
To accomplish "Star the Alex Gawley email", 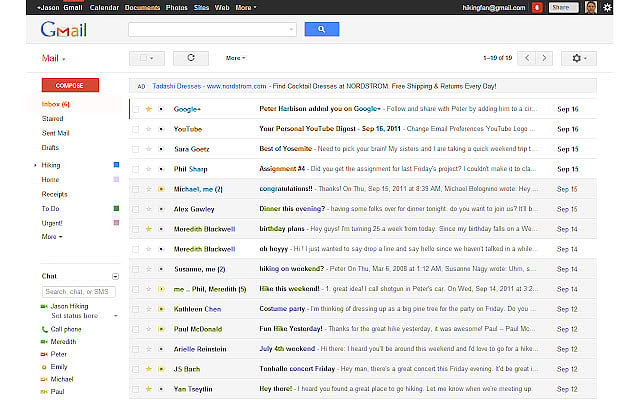I will click(148, 209).
